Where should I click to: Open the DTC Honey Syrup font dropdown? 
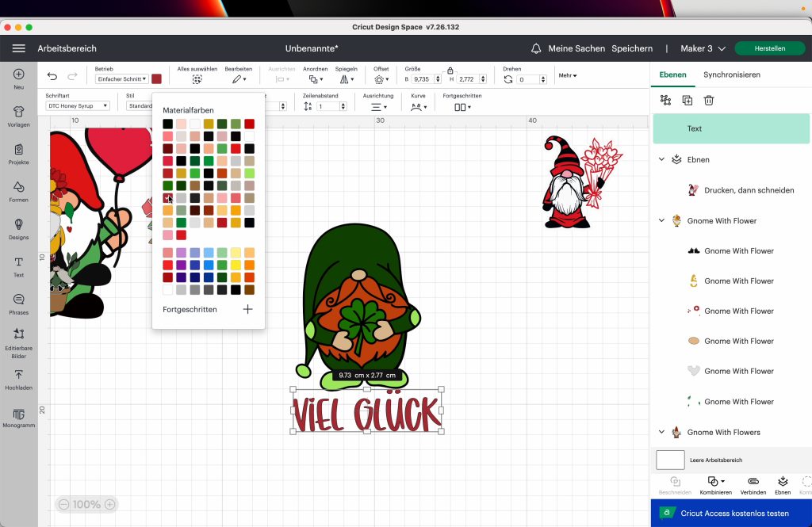click(78, 105)
